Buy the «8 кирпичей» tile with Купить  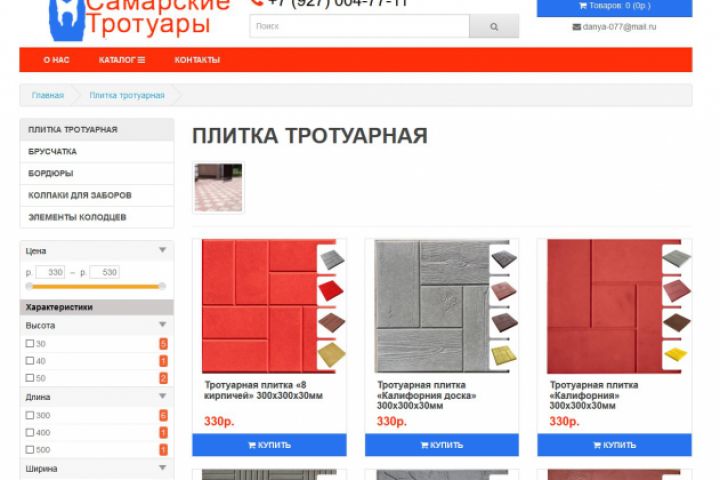(270, 445)
